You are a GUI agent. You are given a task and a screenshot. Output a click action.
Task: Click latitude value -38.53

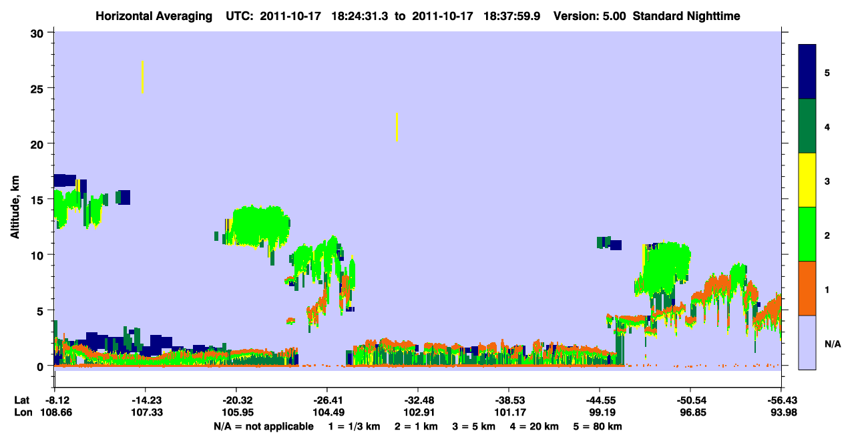[x=509, y=400]
